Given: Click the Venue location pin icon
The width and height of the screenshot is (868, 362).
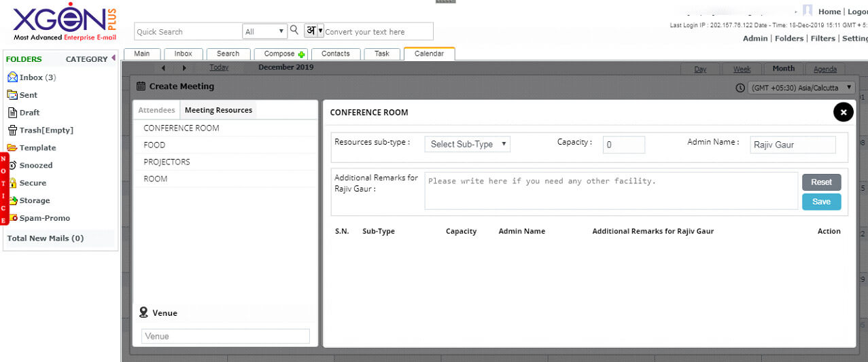Looking at the screenshot, I should coord(143,312).
